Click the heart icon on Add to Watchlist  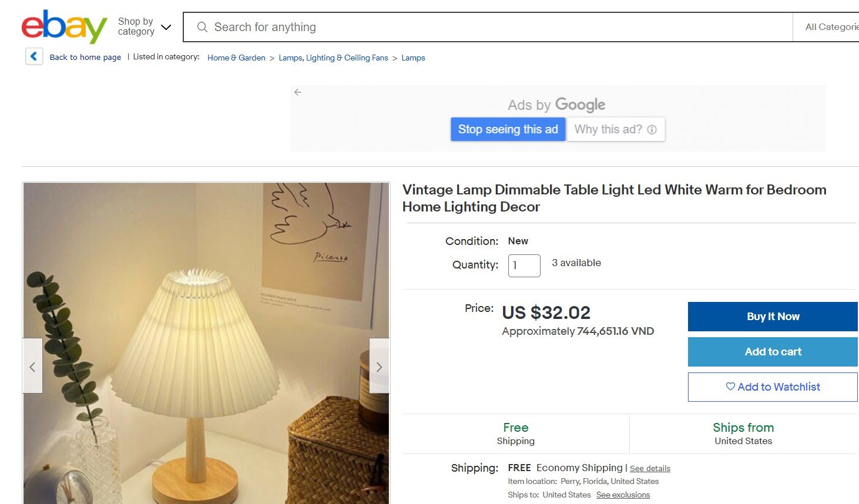tap(730, 387)
